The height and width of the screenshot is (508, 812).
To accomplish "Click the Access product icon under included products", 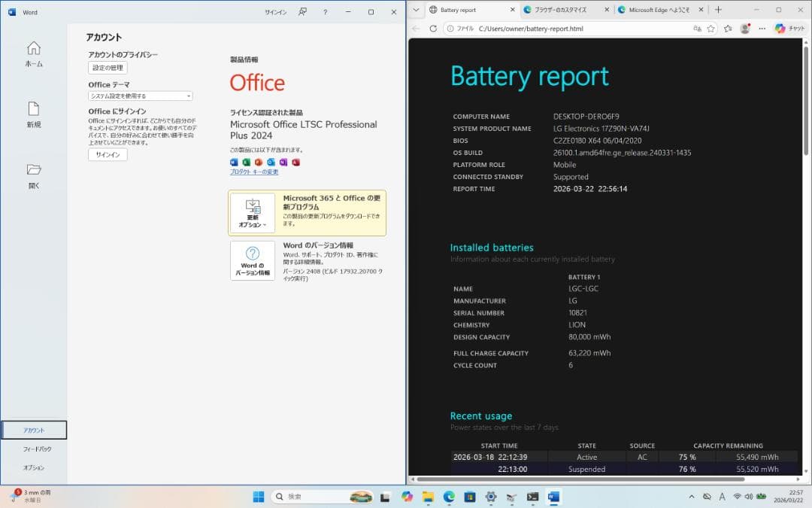I will point(295,163).
